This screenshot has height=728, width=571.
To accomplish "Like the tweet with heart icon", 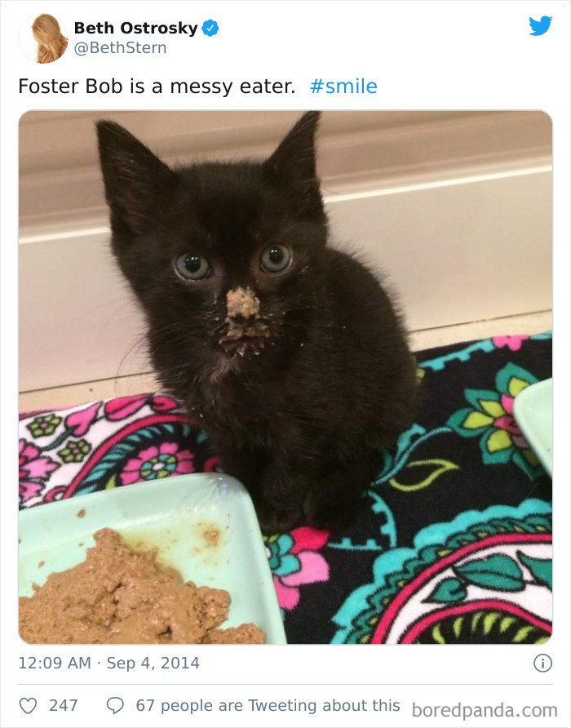I will coord(28,706).
